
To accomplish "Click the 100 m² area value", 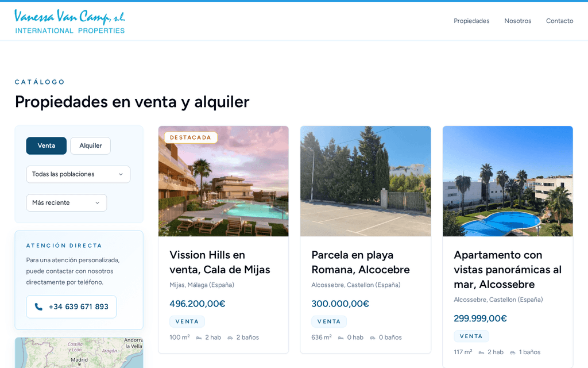I will click(x=179, y=338).
